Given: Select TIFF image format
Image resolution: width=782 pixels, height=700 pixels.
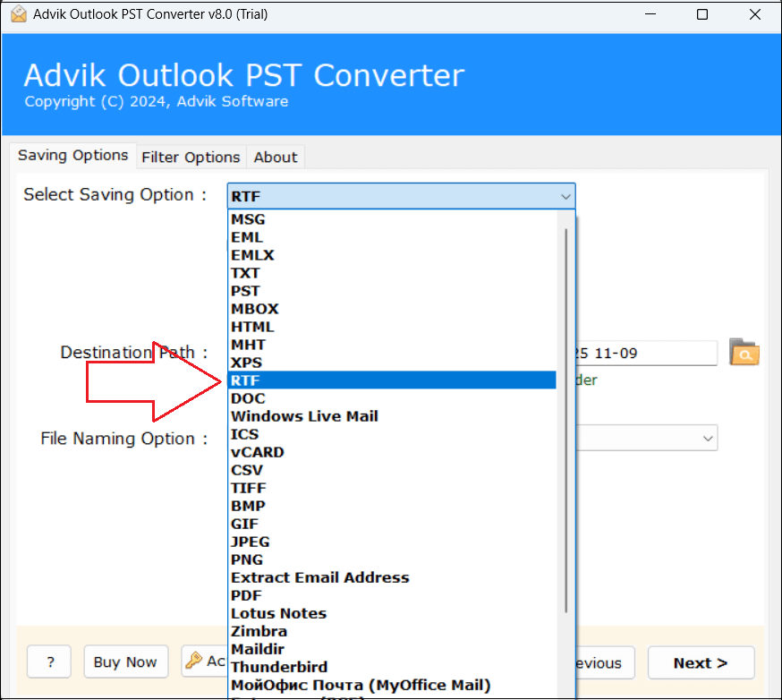Looking at the screenshot, I should point(392,489).
